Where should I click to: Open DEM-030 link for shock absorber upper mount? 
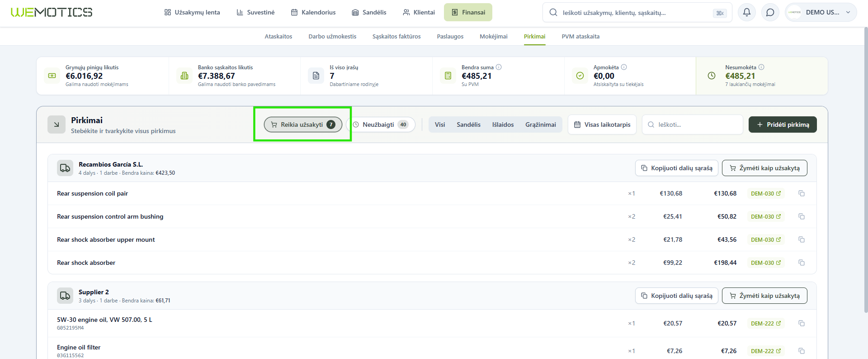(766, 239)
